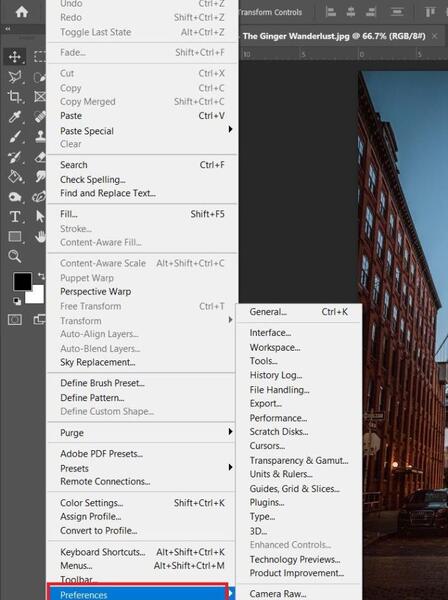Select the Crop tool
The height and width of the screenshot is (600, 448).
tap(15, 97)
